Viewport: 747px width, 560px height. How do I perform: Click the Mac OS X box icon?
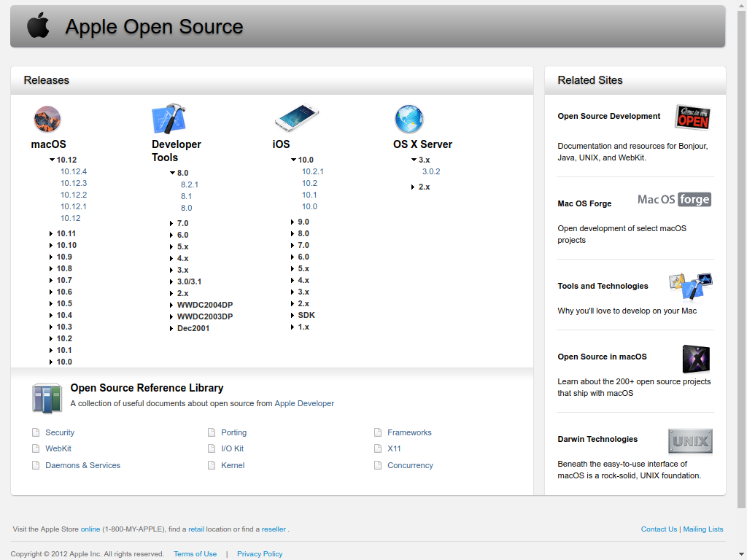pyautogui.click(x=696, y=359)
